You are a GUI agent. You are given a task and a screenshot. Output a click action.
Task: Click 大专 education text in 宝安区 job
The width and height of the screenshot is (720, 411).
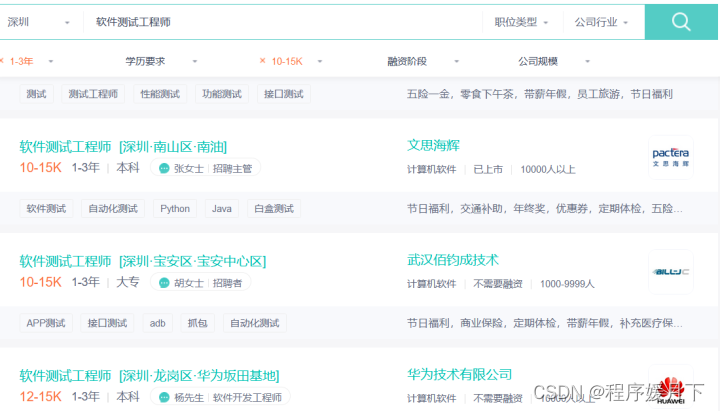128,282
